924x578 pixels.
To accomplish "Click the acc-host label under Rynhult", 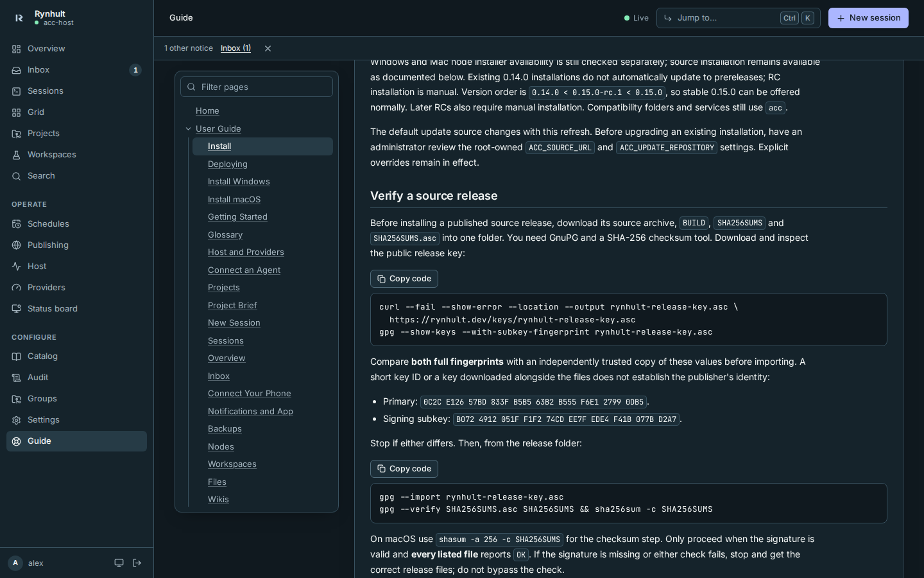I will point(58,23).
